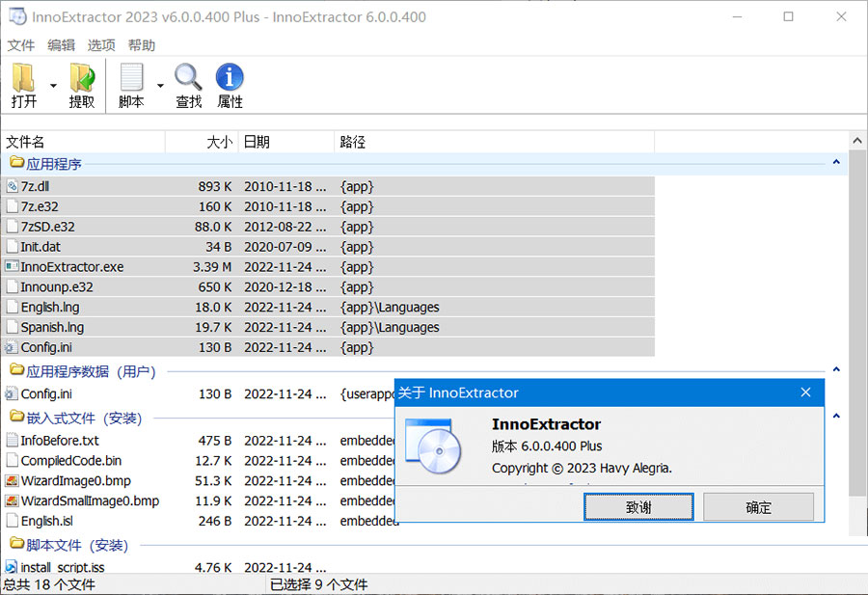Click the 打开 (Open) folder icon
The image size is (868, 595).
[x=23, y=75]
